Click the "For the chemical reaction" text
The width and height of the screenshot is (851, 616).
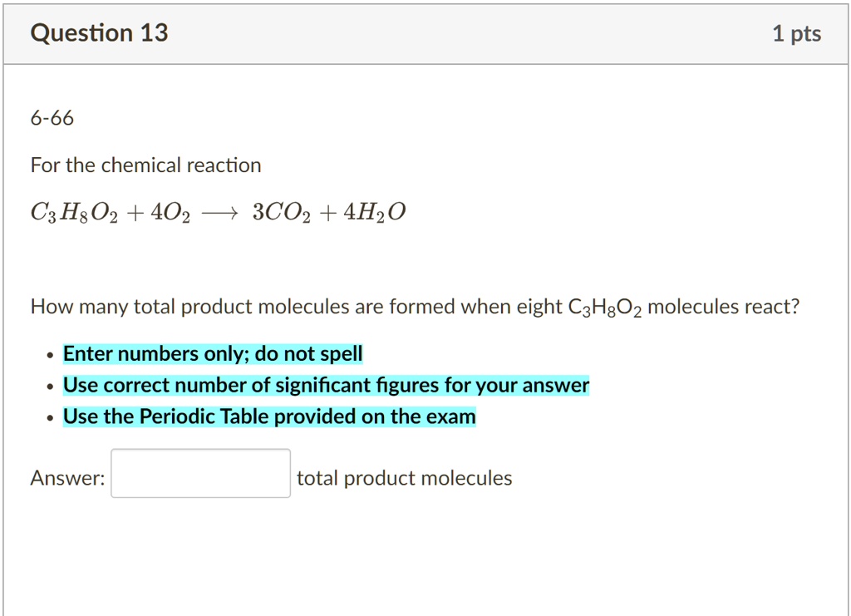(x=145, y=165)
